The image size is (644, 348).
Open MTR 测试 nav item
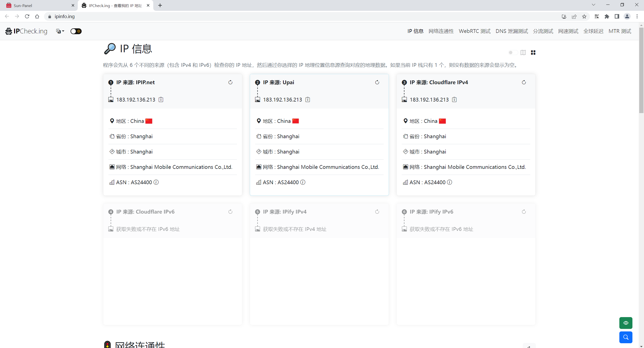tap(620, 31)
